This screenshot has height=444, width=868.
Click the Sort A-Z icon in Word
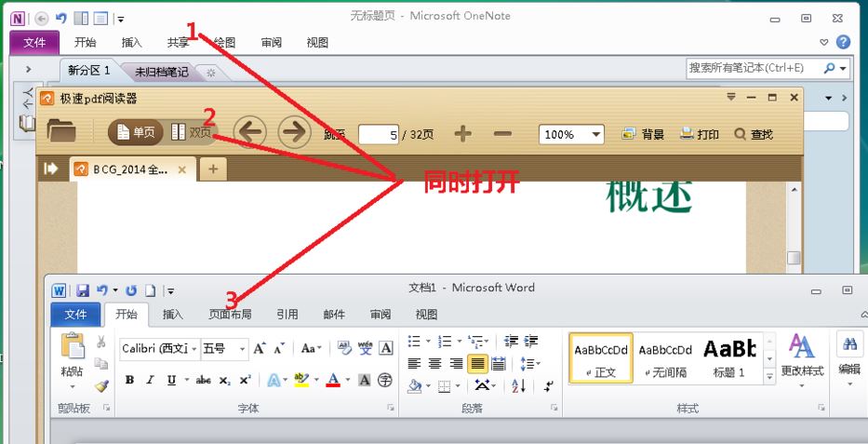(x=519, y=386)
